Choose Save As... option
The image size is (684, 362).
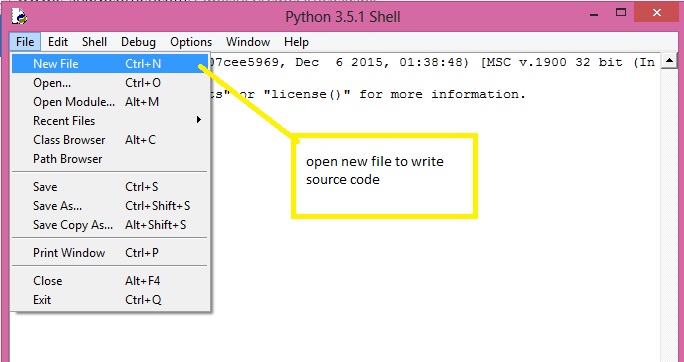click(109, 205)
